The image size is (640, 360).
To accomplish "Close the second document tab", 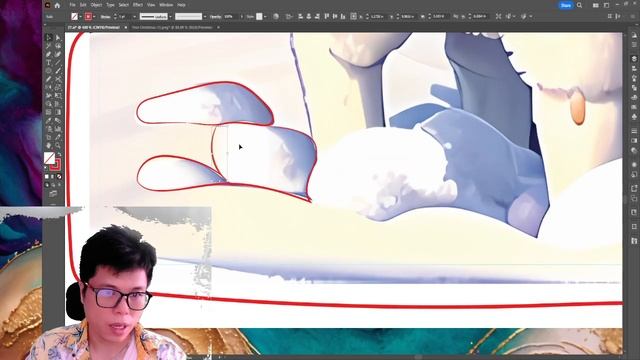I will 218,27.
